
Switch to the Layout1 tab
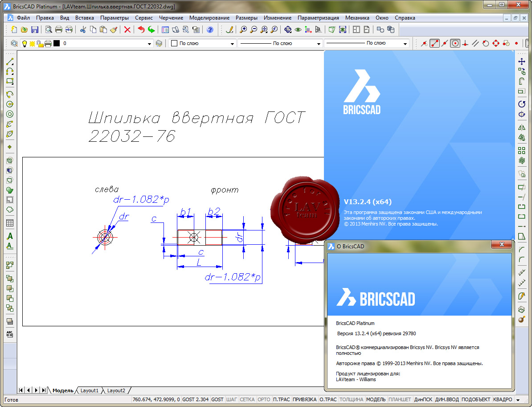(89, 391)
